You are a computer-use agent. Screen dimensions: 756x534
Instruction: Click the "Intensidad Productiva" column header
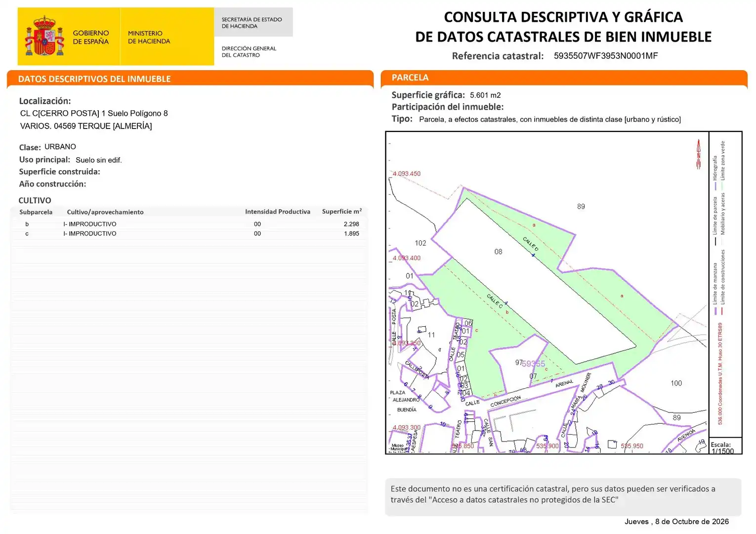(278, 212)
